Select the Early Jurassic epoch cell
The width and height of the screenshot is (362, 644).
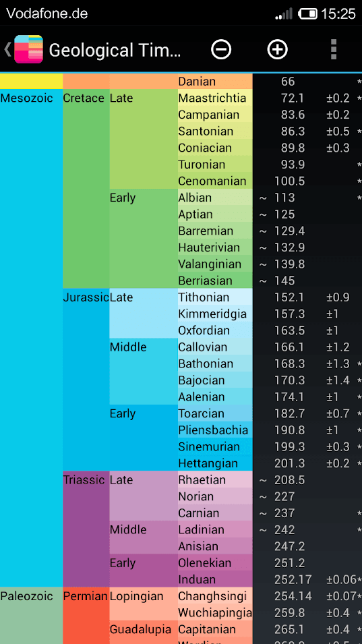point(144,438)
